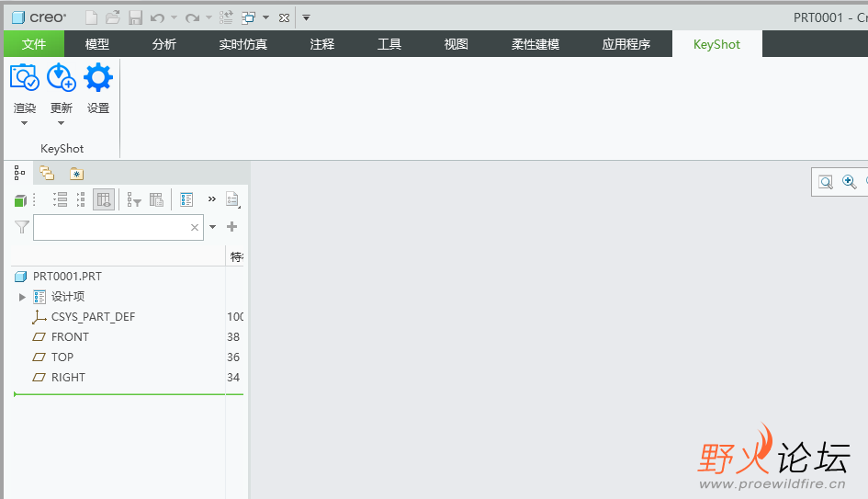
Task: Click the New file icon
Action: click(91, 17)
